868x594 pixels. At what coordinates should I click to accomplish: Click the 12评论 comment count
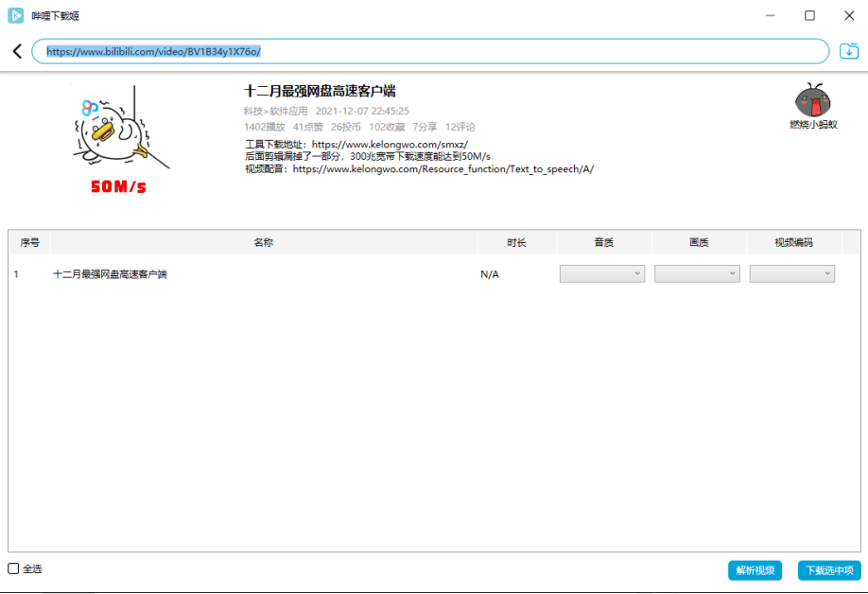click(x=460, y=128)
